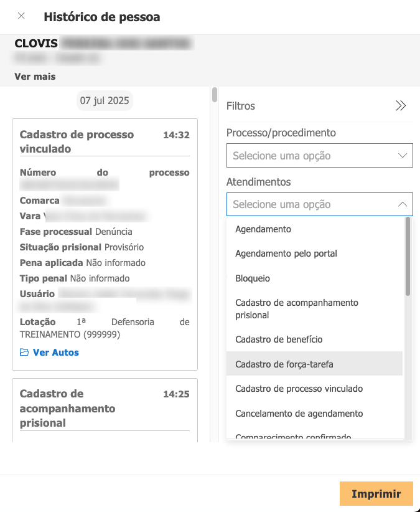Open the Processo/procedimento dropdown
420x512 pixels.
tap(320, 156)
